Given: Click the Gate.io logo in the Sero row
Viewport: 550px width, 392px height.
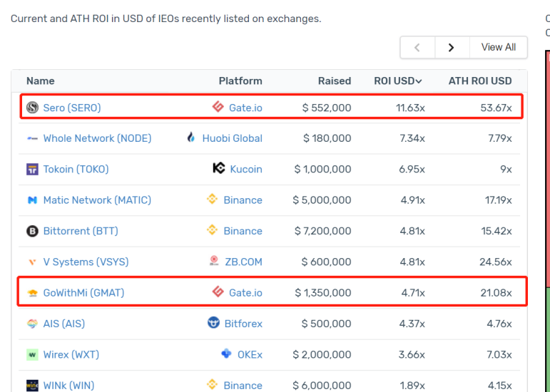Looking at the screenshot, I should tap(218, 106).
